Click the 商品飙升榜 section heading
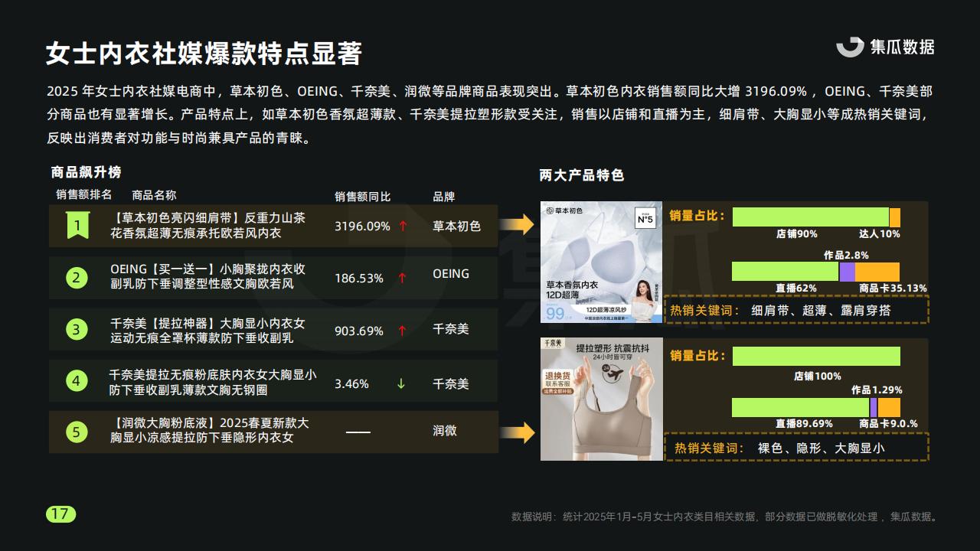The width and height of the screenshot is (980, 551). click(x=86, y=172)
